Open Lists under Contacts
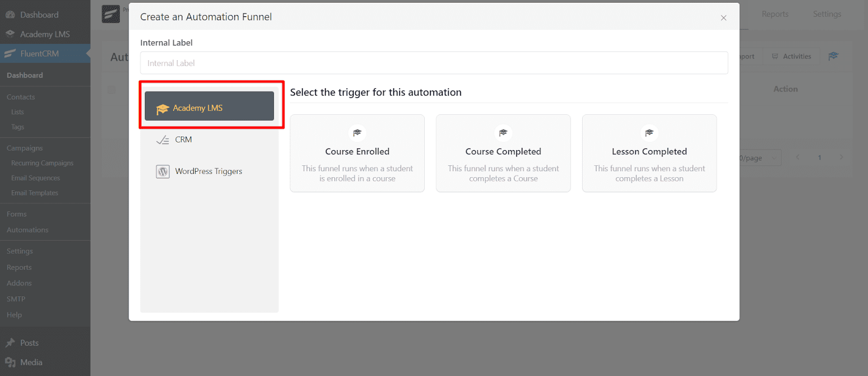Screen dimensions: 868x376 click(17, 112)
